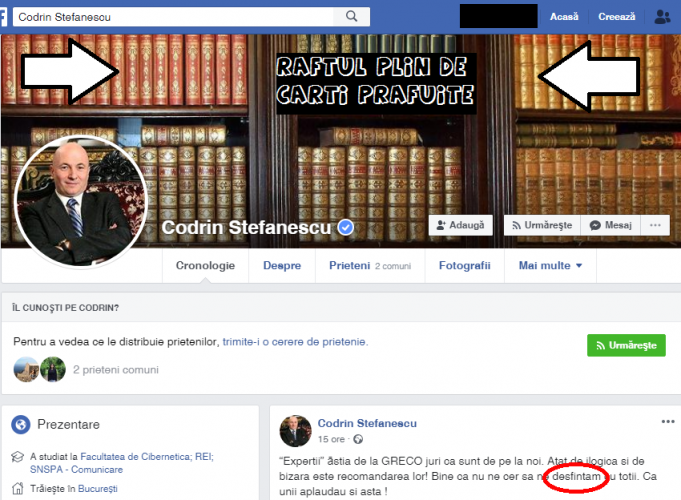
Task: Send a message with Mesaj button
Action: coord(610,225)
